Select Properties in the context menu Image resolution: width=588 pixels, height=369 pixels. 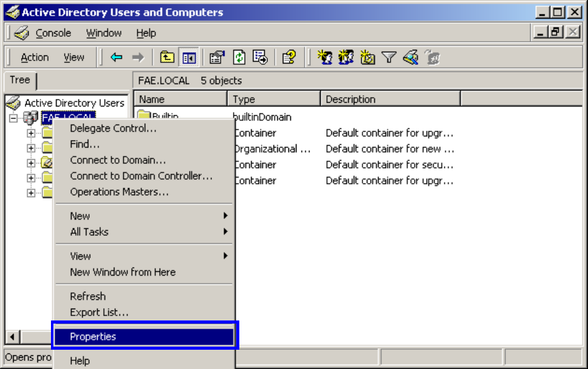tap(144, 337)
